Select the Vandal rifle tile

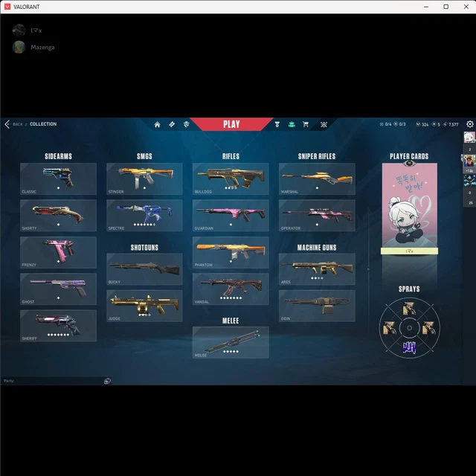pos(231,289)
